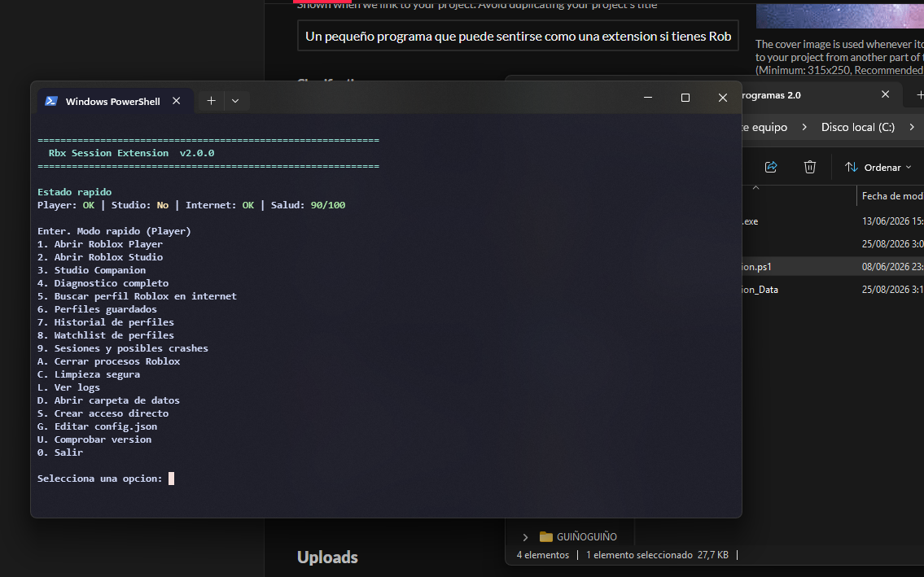
Task: Select the .exe file row in Explorer
Action: pyautogui.click(x=833, y=221)
